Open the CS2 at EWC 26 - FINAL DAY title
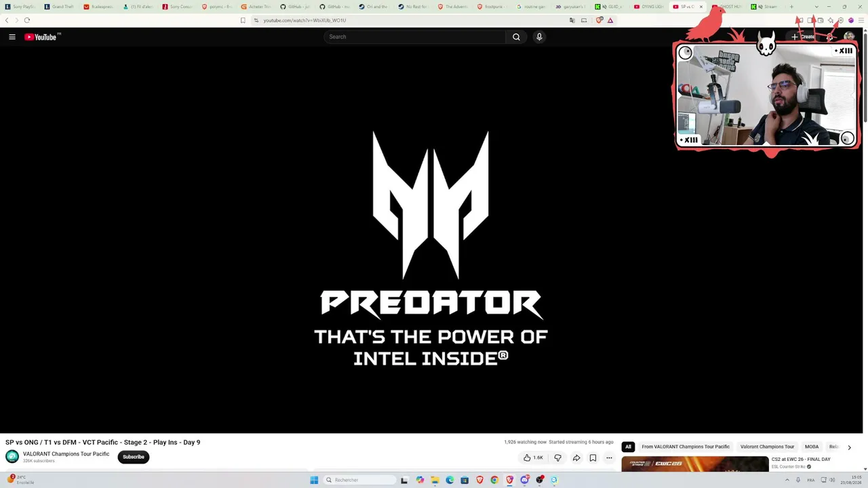Viewport: 868px width, 488px height. pos(801,460)
